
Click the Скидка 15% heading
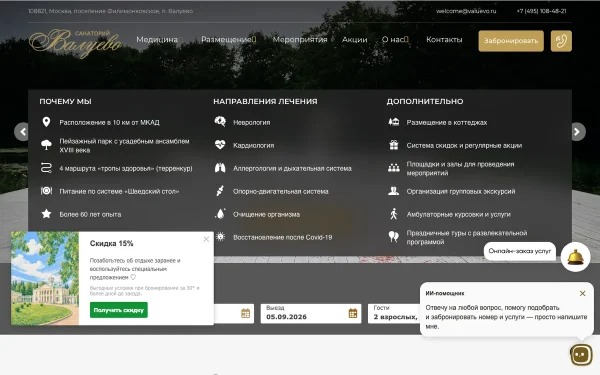112,243
